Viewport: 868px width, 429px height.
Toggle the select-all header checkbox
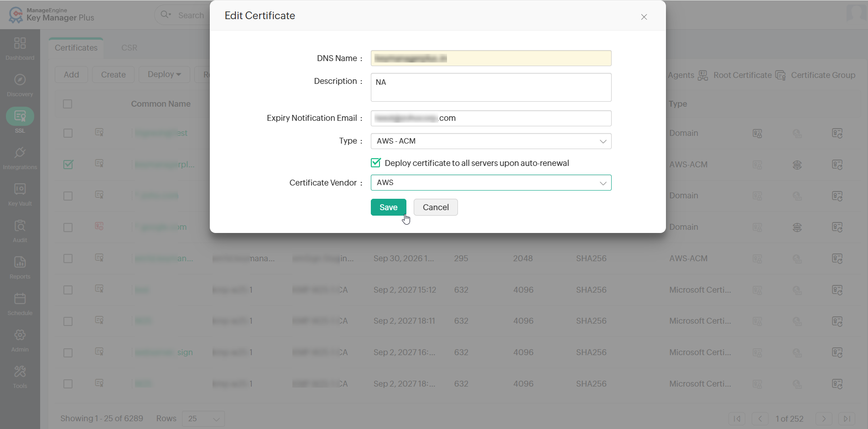68,104
